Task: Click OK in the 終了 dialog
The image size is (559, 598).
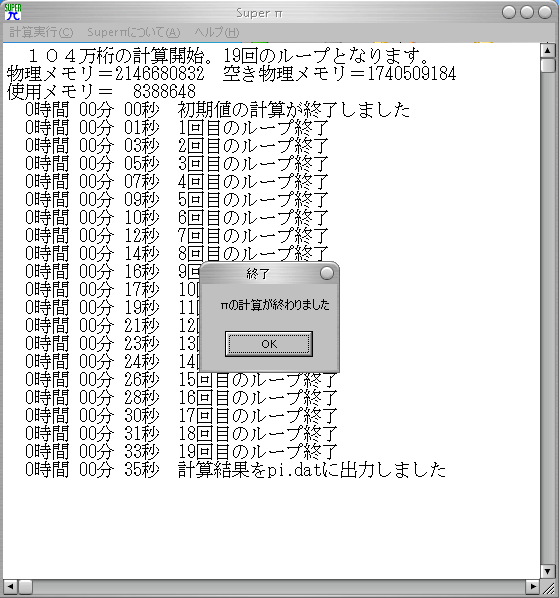Action: [x=269, y=344]
